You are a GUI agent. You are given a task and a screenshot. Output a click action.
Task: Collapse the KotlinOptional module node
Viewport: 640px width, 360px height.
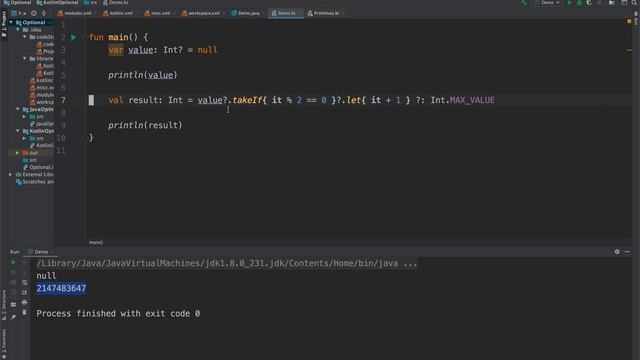pyautogui.click(x=18, y=131)
